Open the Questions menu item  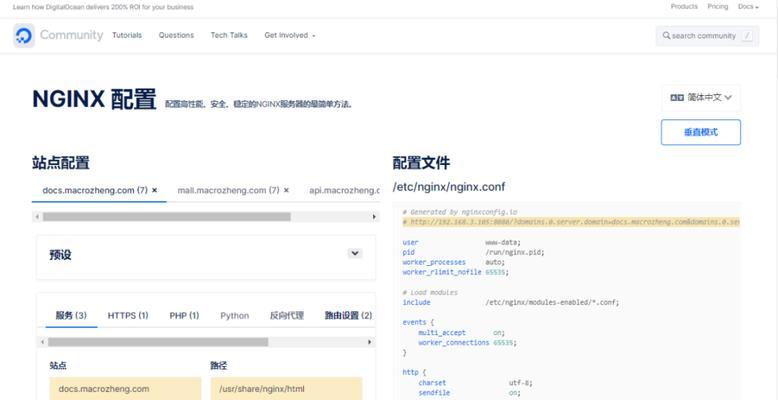[176, 35]
